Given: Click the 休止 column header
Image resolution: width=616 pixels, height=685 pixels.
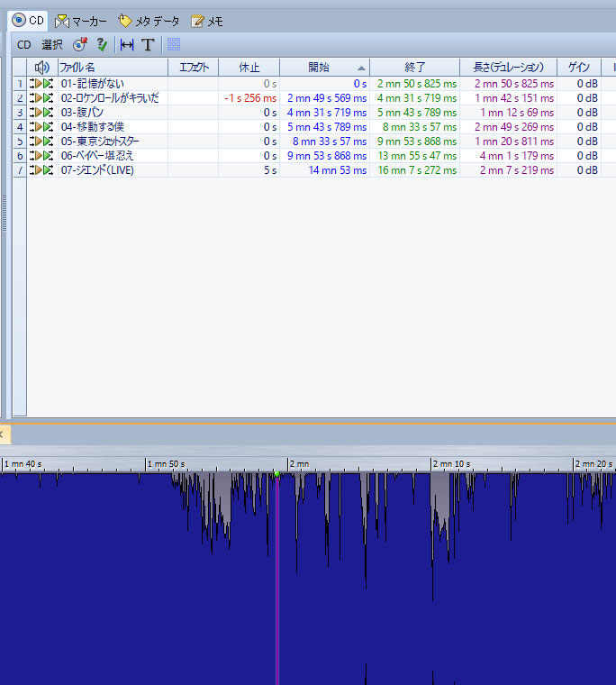Looking at the screenshot, I should pos(249,68).
